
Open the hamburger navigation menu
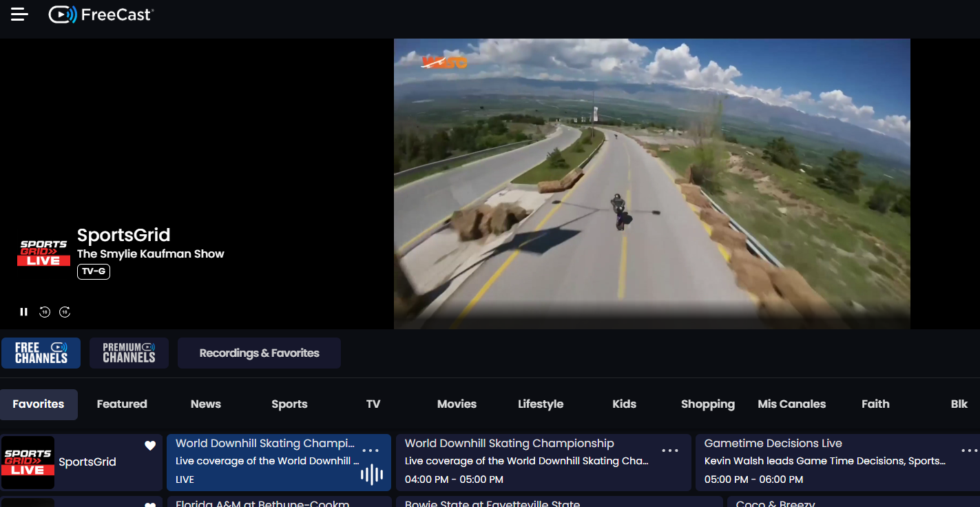19,14
